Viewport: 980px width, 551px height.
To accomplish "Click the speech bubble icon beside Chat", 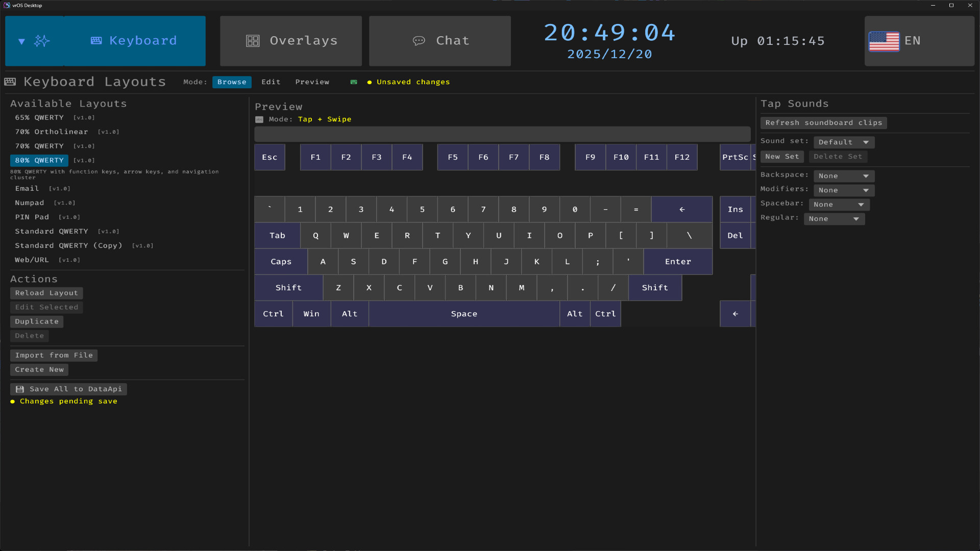I will click(x=420, y=40).
